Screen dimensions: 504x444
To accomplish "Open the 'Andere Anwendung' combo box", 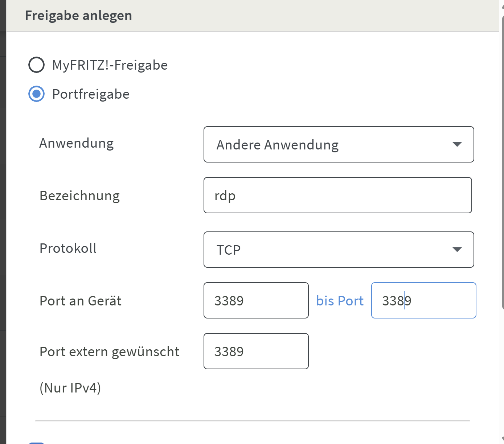I will tap(327, 144).
